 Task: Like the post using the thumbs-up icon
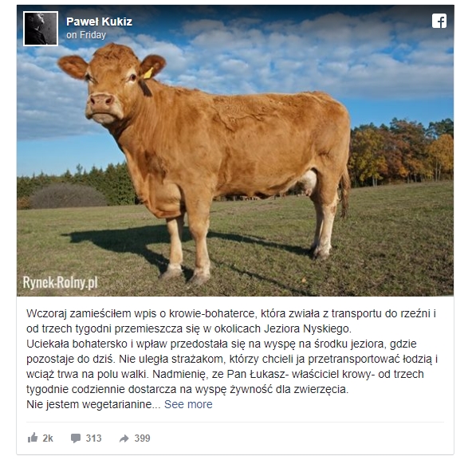tap(33, 438)
